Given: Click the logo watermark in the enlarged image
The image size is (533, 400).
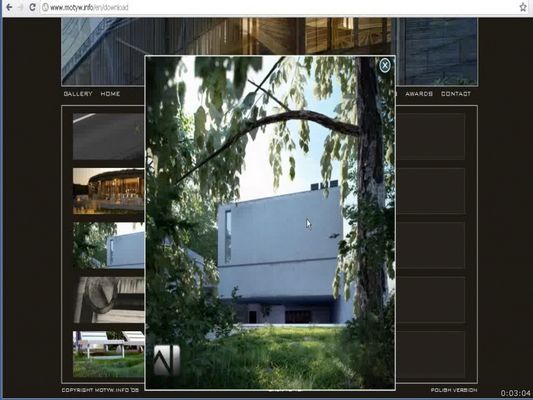Looking at the screenshot, I should pos(167,360).
